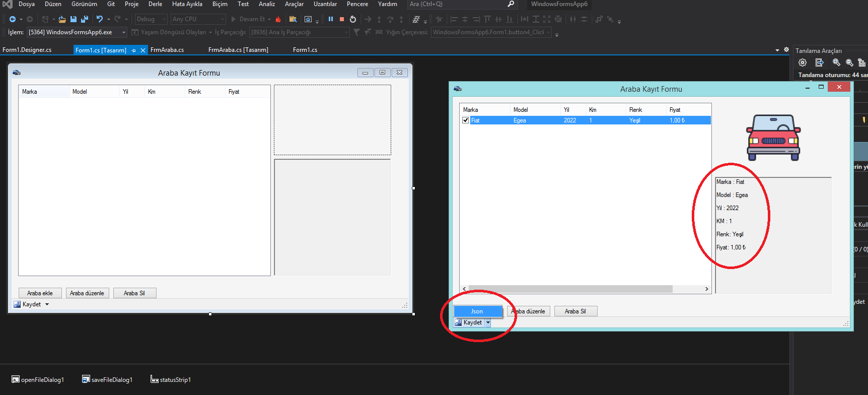Viewport: 868px width, 395px height.
Task: Expand the Kaydet dropdown arrow in running form
Action: [488, 322]
